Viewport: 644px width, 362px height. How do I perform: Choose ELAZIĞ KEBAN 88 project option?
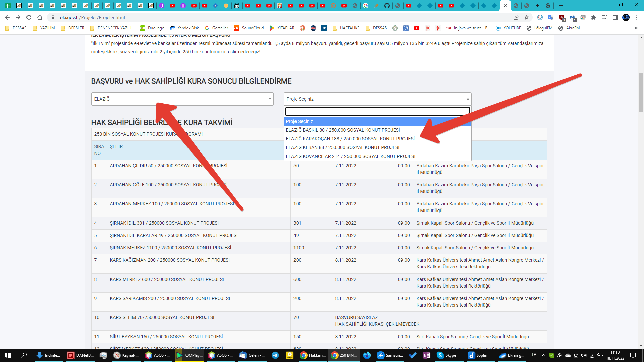pyautogui.click(x=342, y=147)
